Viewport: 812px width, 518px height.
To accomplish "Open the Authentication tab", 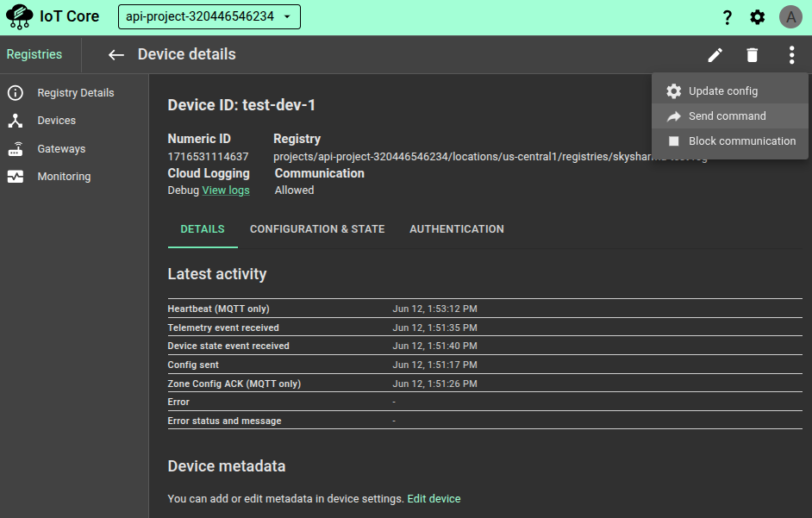I will tap(457, 229).
